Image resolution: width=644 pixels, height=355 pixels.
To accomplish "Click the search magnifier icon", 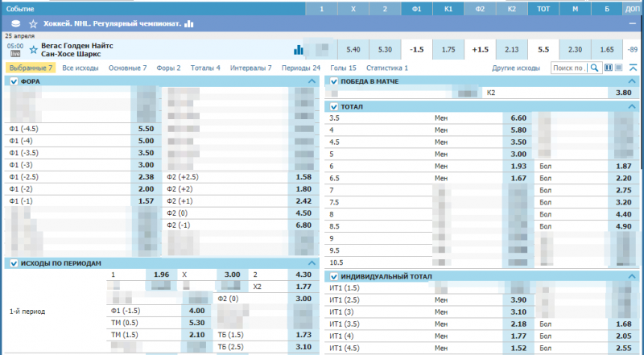I will coord(595,68).
